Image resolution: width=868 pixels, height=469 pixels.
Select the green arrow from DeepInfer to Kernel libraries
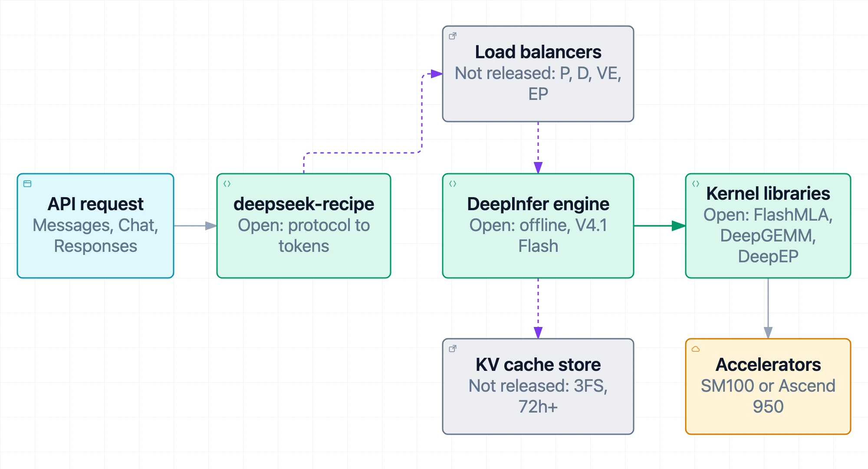[660, 226]
